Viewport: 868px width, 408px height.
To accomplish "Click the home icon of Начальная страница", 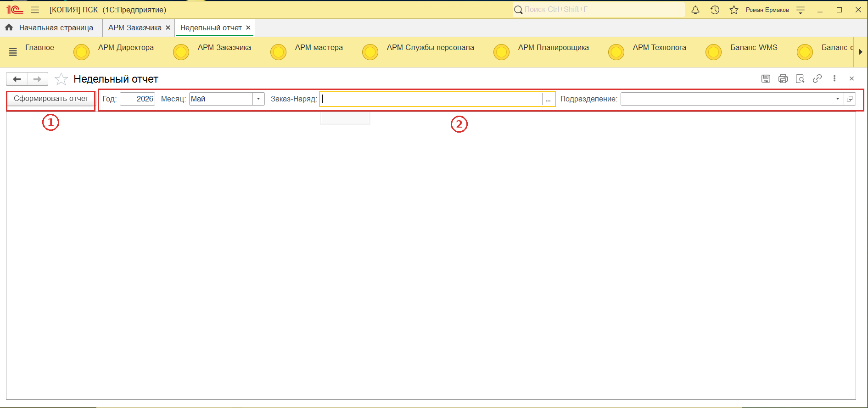I will point(9,28).
